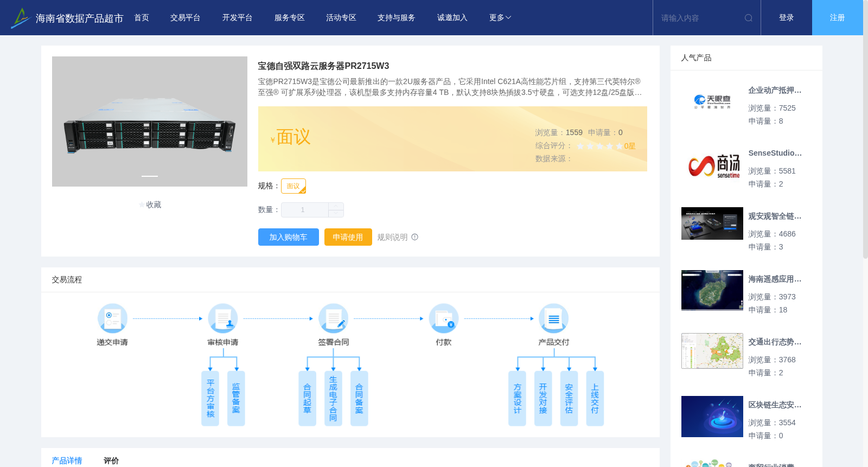Decrease quantity with the down stepper arrow

[x=336, y=213]
